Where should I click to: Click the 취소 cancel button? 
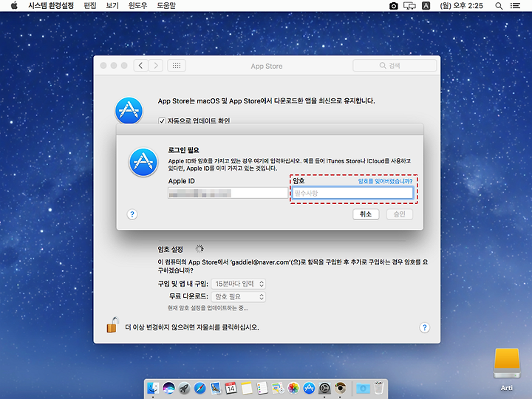pyautogui.click(x=366, y=214)
